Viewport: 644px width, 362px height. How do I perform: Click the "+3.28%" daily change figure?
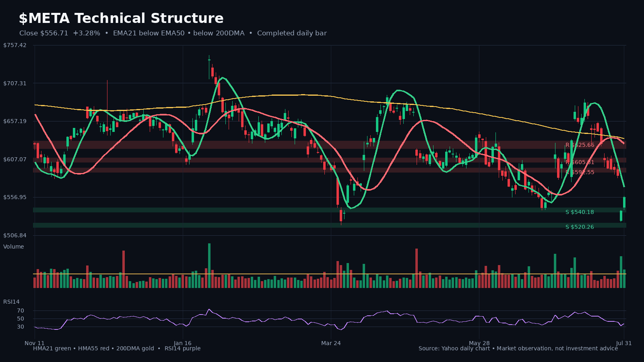coord(87,33)
